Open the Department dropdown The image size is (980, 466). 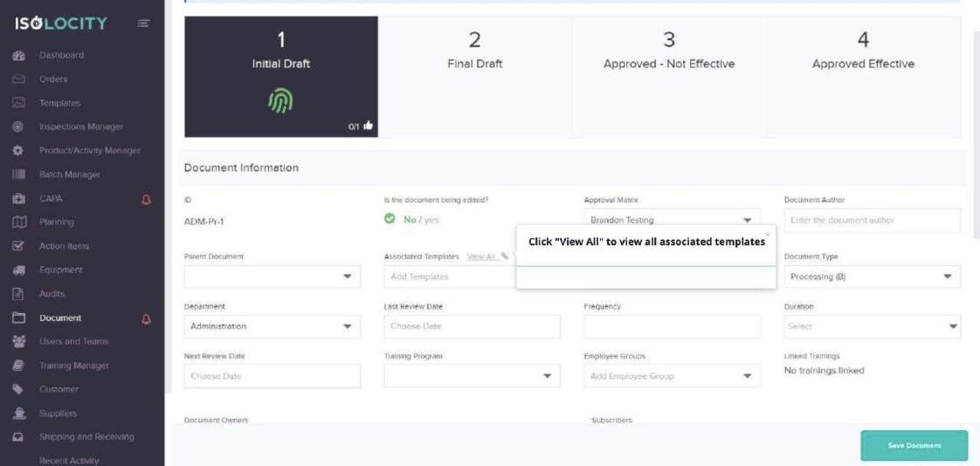tap(272, 326)
